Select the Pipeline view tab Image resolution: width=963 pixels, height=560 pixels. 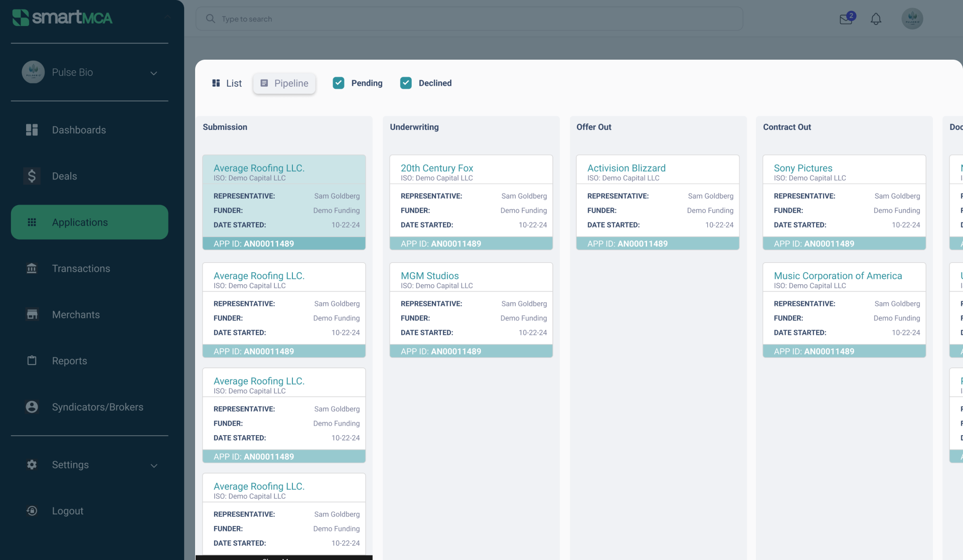pyautogui.click(x=284, y=83)
